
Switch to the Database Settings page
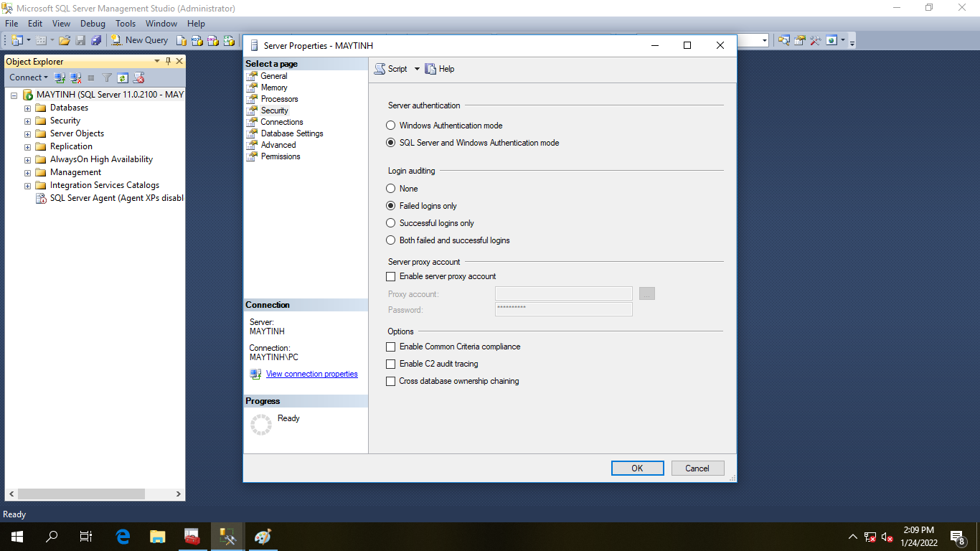coord(291,133)
